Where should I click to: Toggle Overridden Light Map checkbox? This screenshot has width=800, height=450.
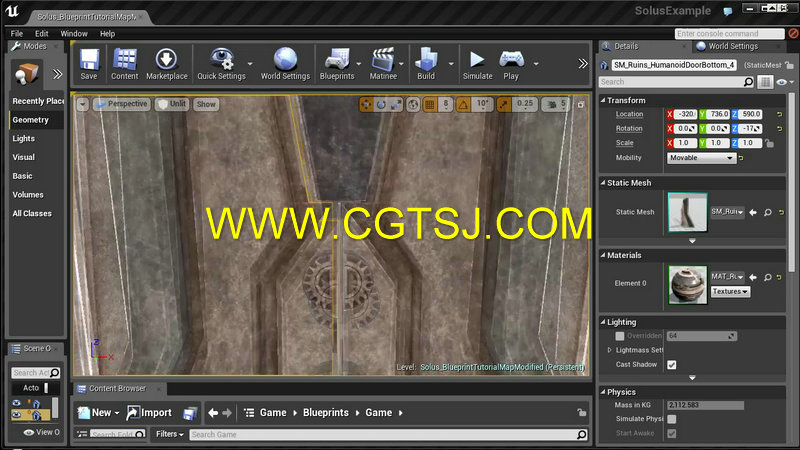click(619, 336)
